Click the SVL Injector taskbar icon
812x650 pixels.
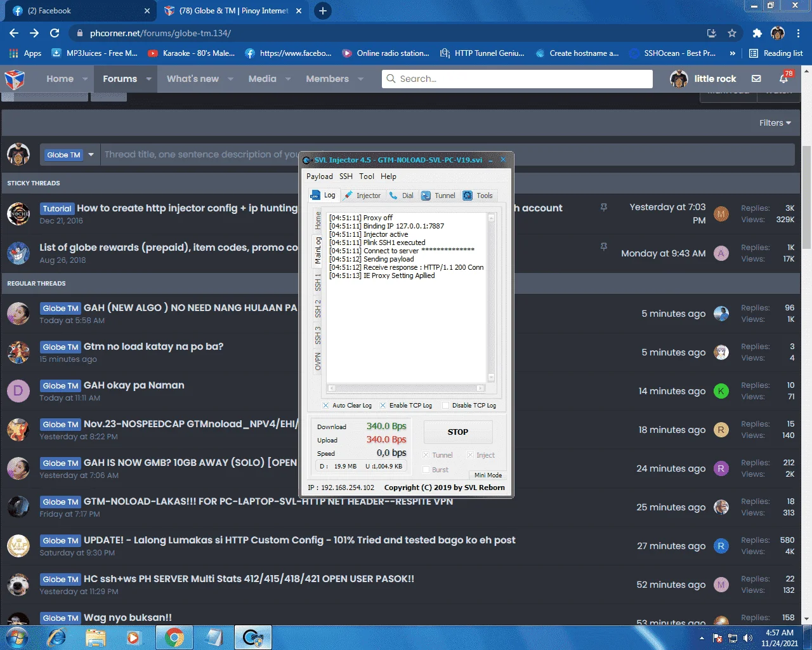tap(253, 637)
